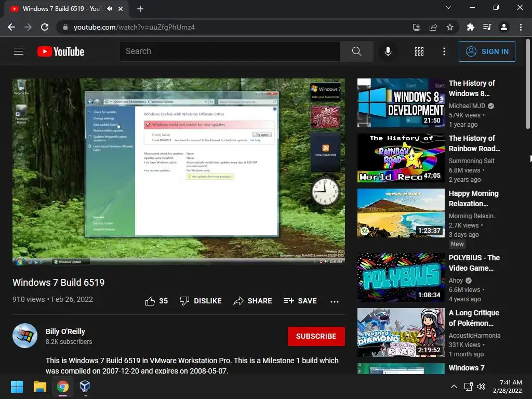Open network icon in system tray

pyautogui.click(x=468, y=387)
